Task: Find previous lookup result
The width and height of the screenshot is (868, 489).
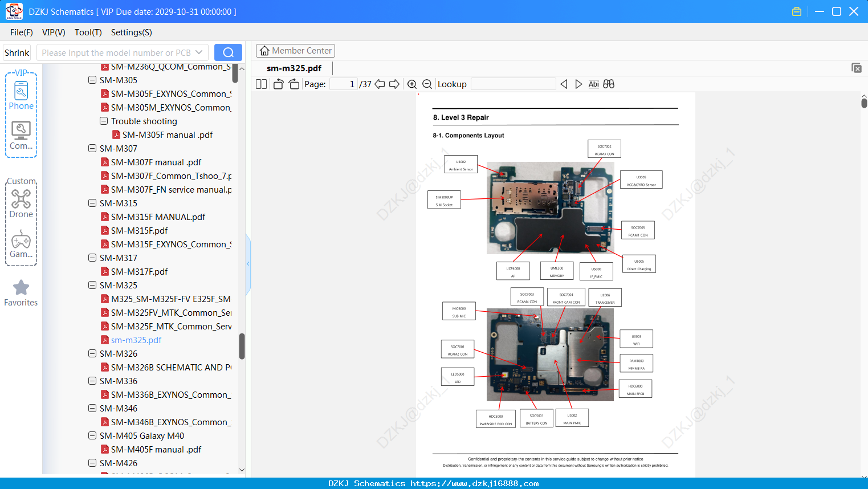Action: pyautogui.click(x=564, y=84)
